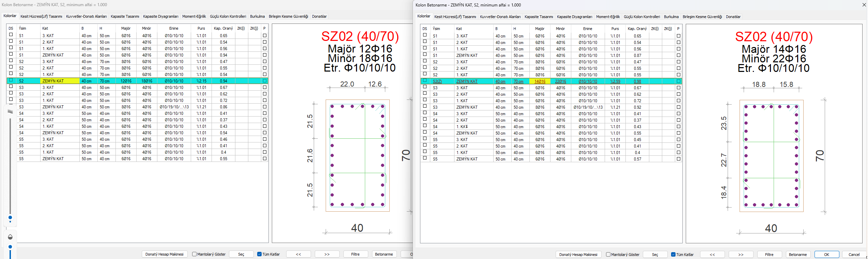Click the pen thickness lines icon
Viewport: 868px width, 259px height.
click(x=10, y=111)
